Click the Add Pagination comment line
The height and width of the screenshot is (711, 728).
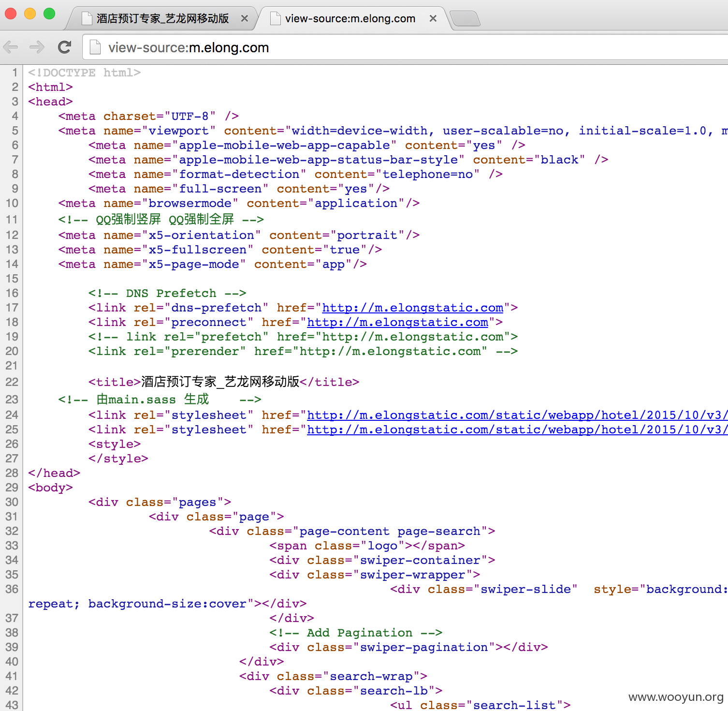[356, 633]
